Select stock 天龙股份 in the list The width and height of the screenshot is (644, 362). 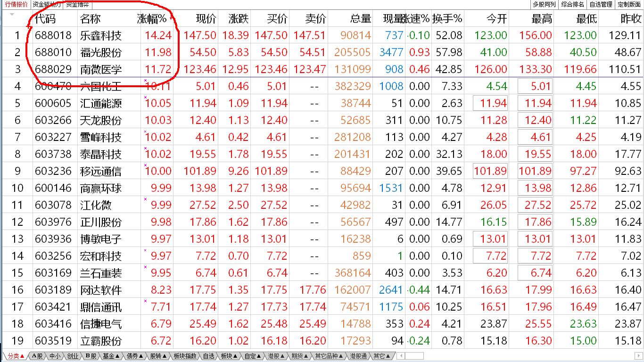click(101, 120)
